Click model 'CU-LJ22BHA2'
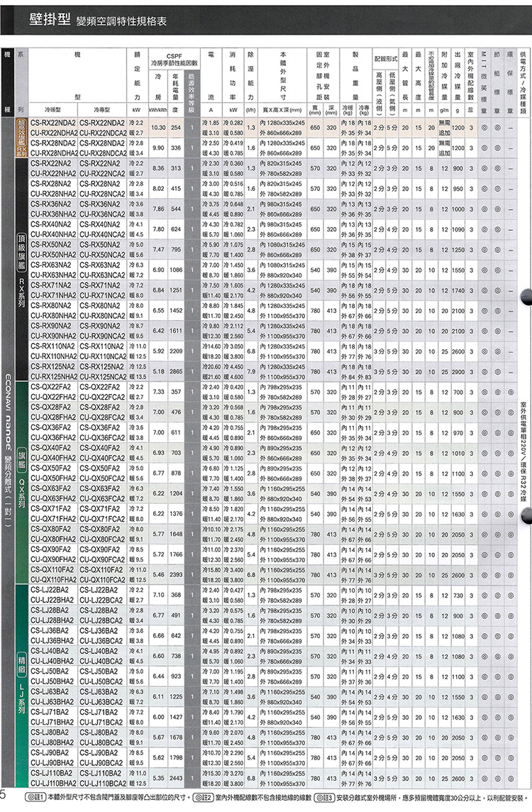Viewport: 532px width, 812px height. click(51, 600)
